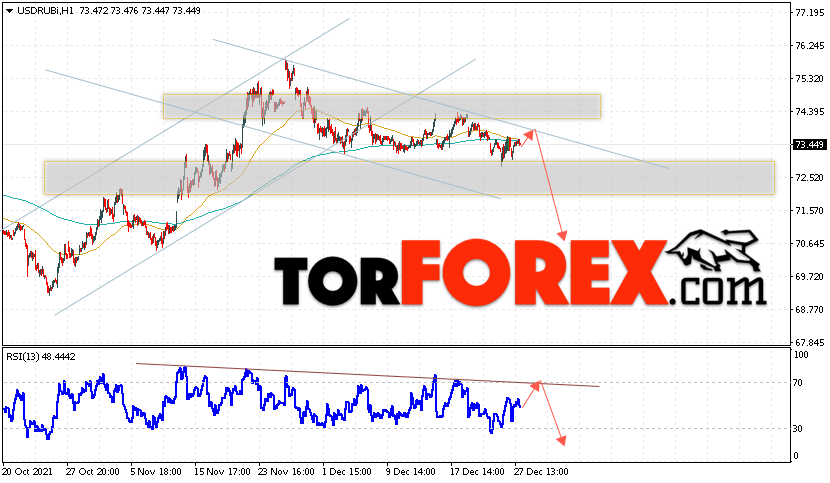
Task: Select the upper resistance zone rectangle
Action: (x=382, y=106)
